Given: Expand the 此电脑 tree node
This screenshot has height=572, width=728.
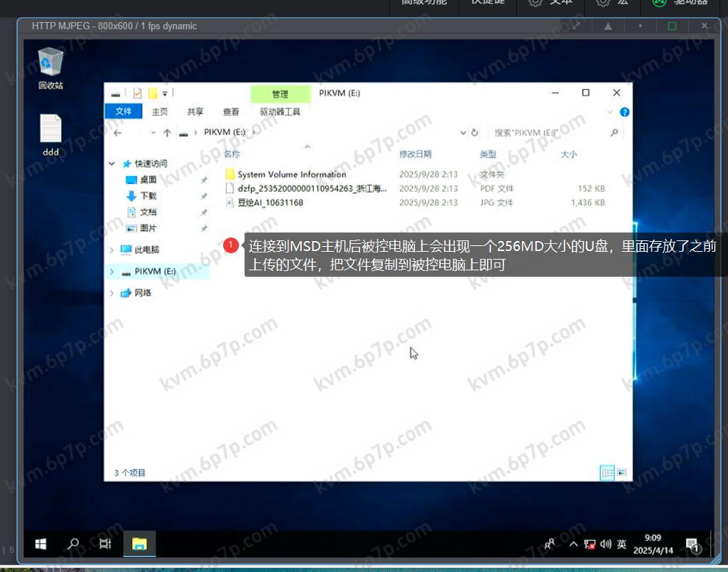Looking at the screenshot, I should (x=112, y=250).
